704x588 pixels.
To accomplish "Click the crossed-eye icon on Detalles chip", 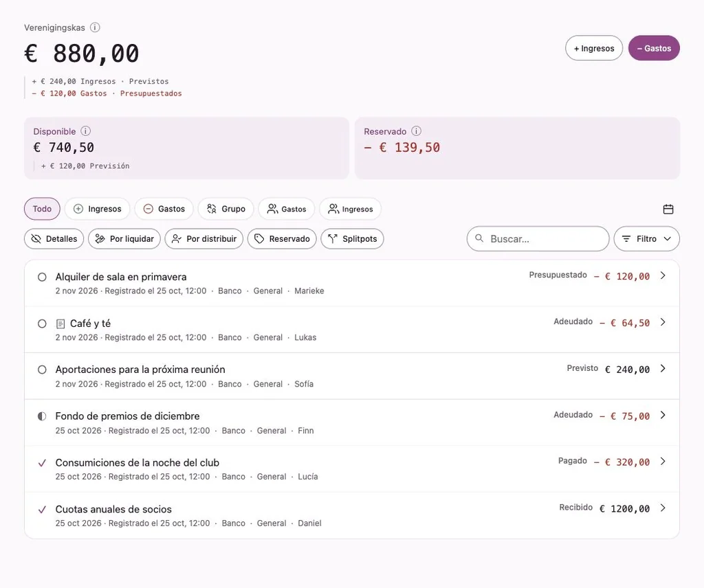I will pos(36,238).
